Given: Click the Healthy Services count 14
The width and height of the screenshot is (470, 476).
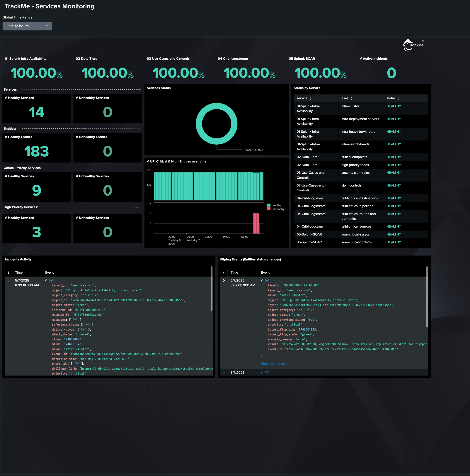Looking at the screenshot, I should (x=36, y=112).
